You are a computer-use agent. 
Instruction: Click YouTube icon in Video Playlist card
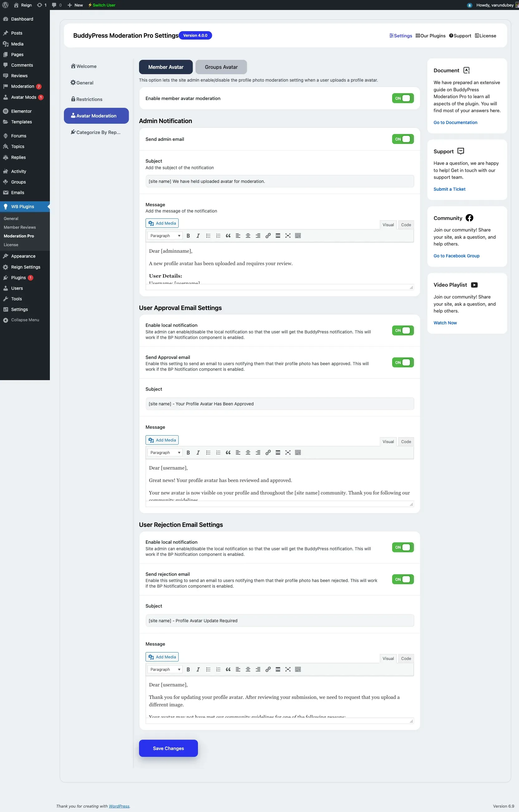[474, 285]
